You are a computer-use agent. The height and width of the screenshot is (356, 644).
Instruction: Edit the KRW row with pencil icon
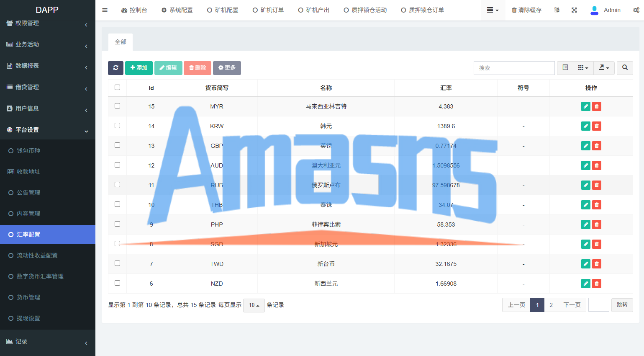[586, 126]
